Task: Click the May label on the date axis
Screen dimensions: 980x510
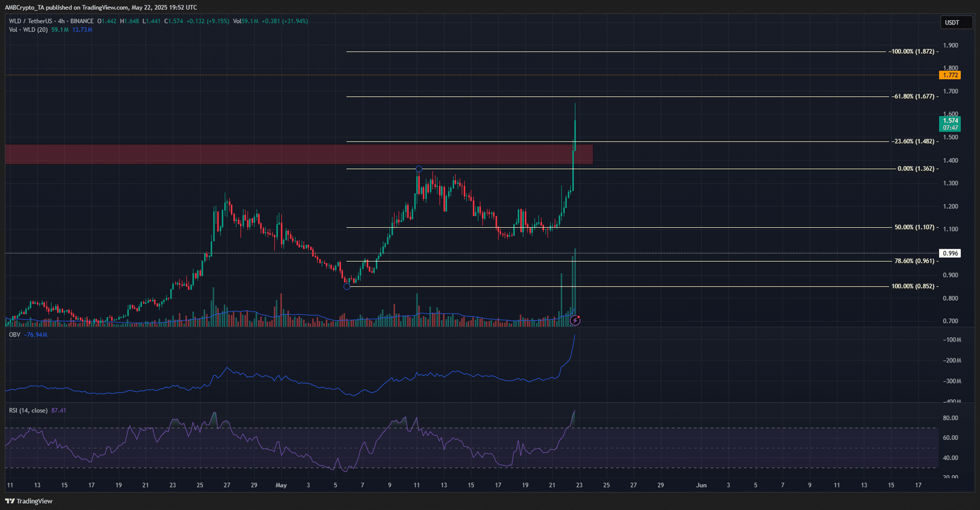Action: [x=281, y=486]
